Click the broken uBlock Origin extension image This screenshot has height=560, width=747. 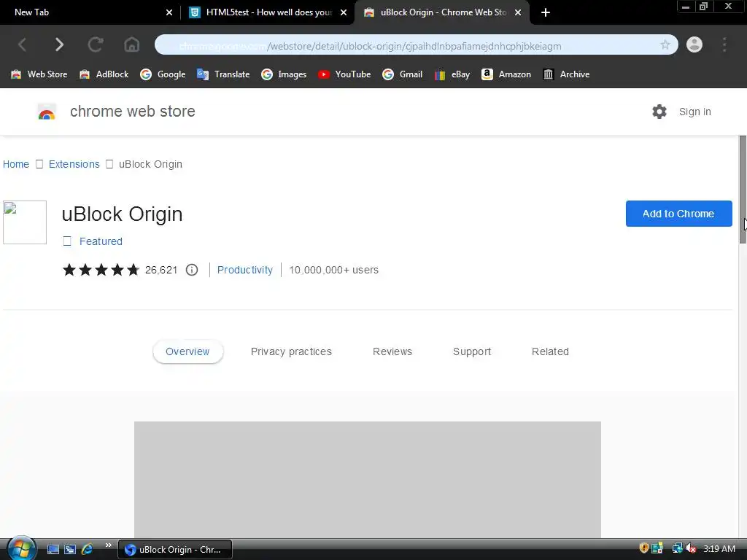(25, 222)
